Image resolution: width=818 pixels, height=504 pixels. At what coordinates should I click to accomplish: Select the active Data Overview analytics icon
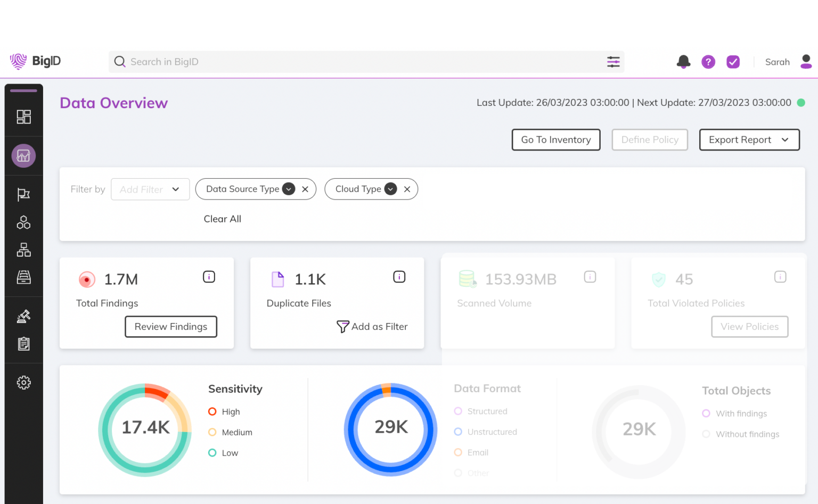tap(23, 155)
